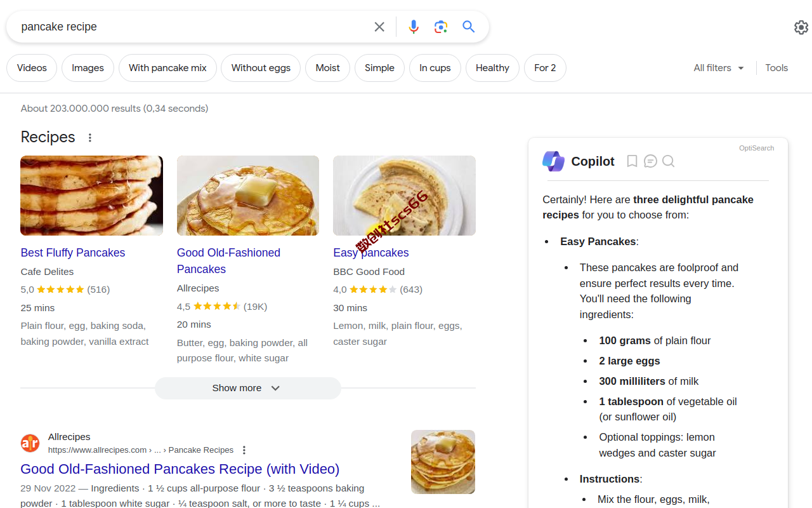Click the OptiSearch label in the Copilot panel
This screenshot has height=508, width=812.
tap(756, 148)
